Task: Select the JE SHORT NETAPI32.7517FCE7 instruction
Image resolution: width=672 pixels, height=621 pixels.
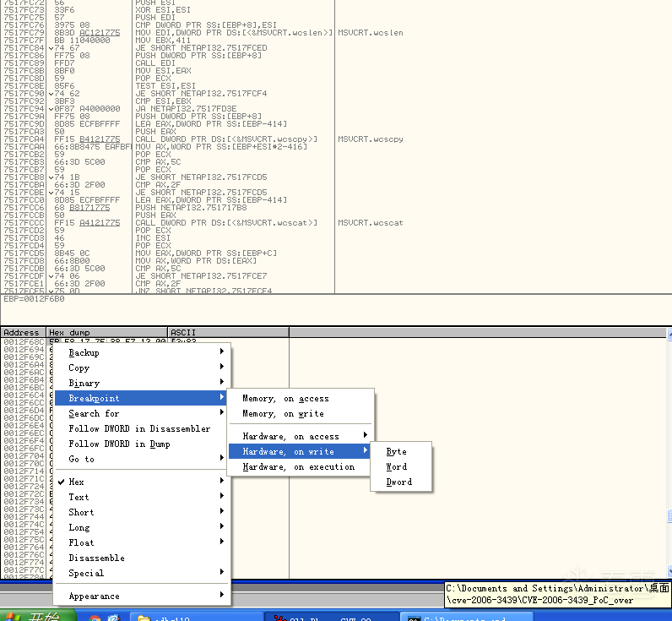Action: (x=201, y=275)
